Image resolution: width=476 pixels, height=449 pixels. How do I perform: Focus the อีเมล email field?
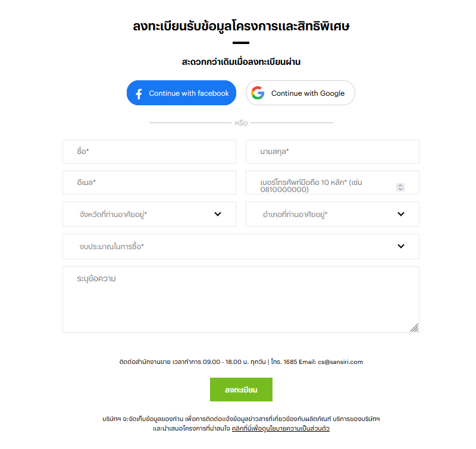point(149,183)
